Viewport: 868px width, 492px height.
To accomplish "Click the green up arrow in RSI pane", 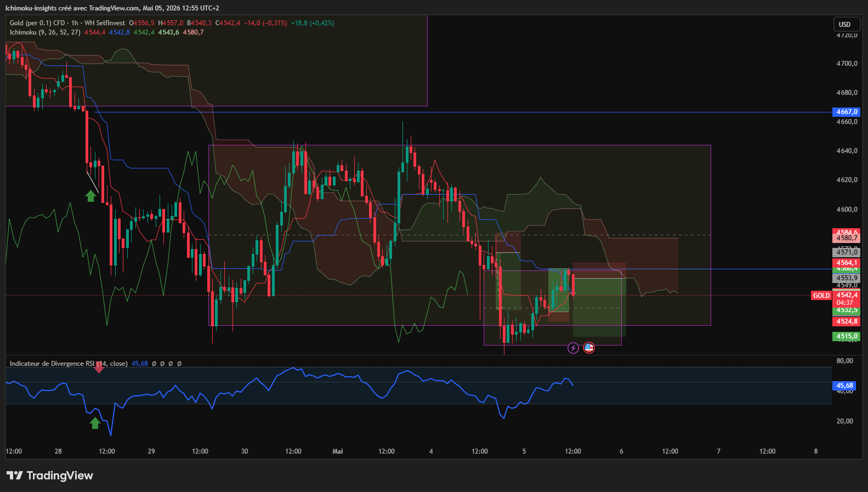I will (x=95, y=423).
